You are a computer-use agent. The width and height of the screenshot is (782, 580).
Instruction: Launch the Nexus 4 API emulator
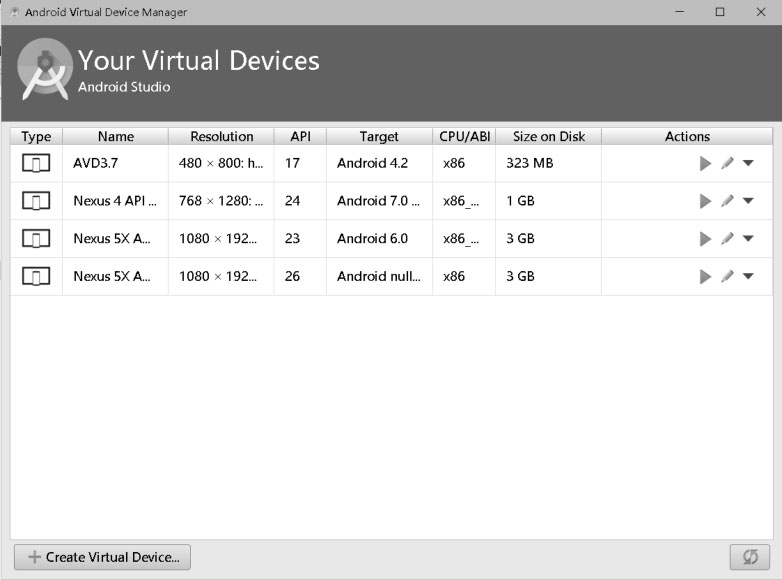[705, 201]
